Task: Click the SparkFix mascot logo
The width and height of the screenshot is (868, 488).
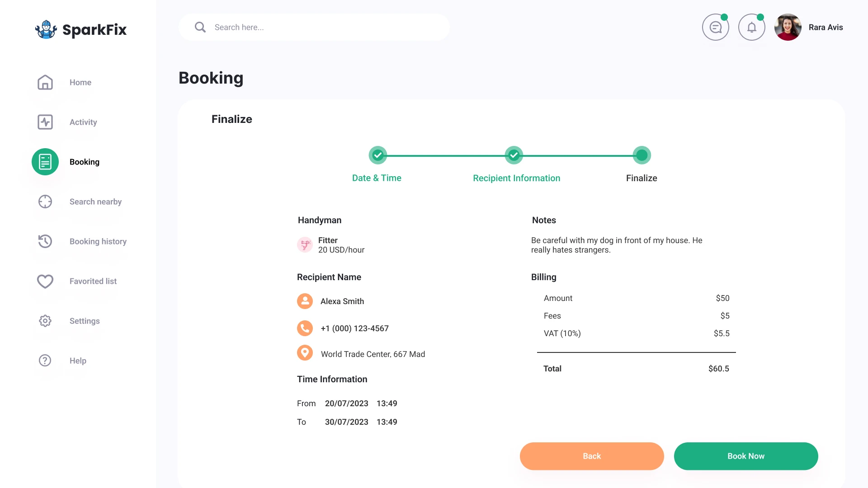Action: click(46, 29)
